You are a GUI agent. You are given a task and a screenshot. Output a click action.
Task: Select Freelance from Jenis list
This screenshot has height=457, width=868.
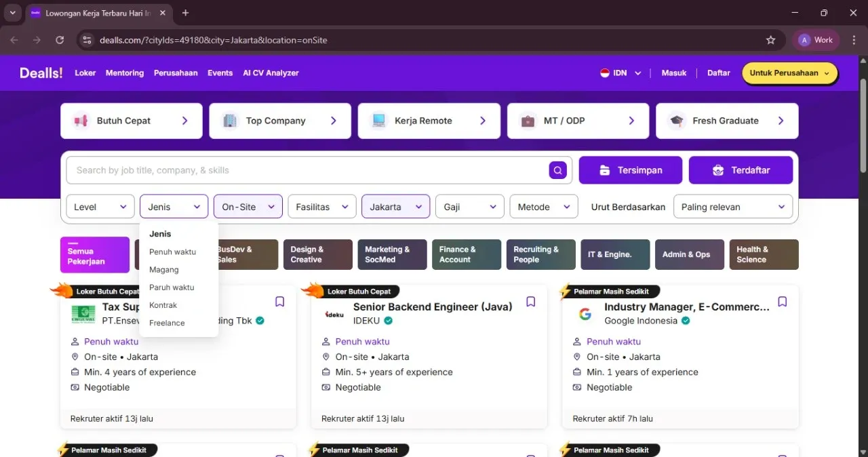(167, 323)
